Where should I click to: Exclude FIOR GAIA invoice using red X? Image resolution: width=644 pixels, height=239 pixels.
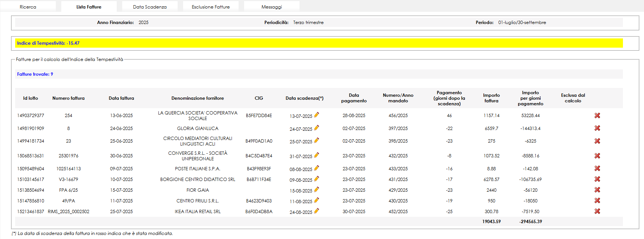(597, 190)
